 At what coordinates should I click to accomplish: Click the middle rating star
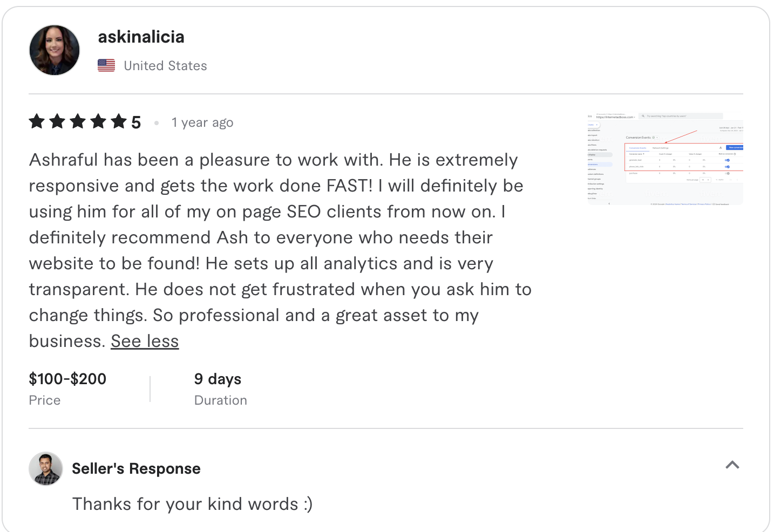[x=77, y=122]
